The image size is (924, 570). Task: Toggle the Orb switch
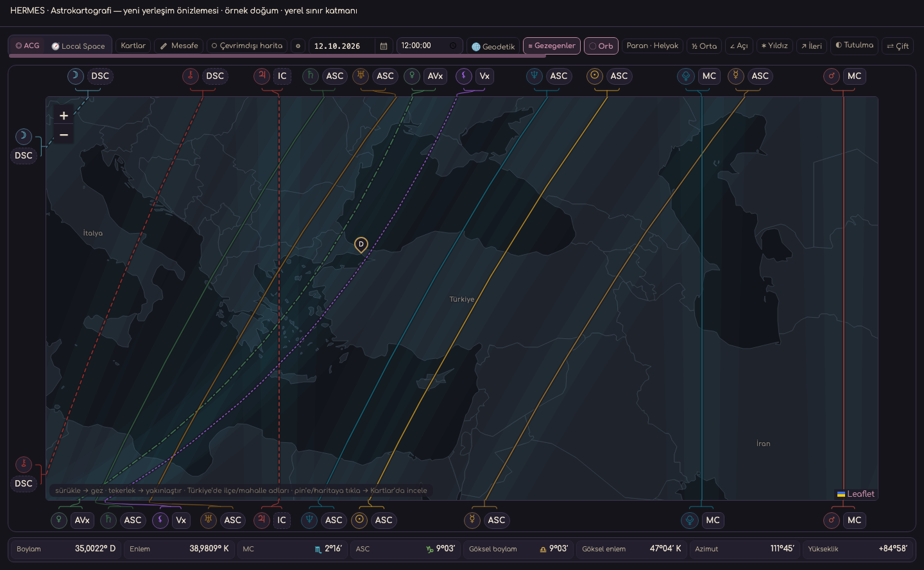pos(601,46)
